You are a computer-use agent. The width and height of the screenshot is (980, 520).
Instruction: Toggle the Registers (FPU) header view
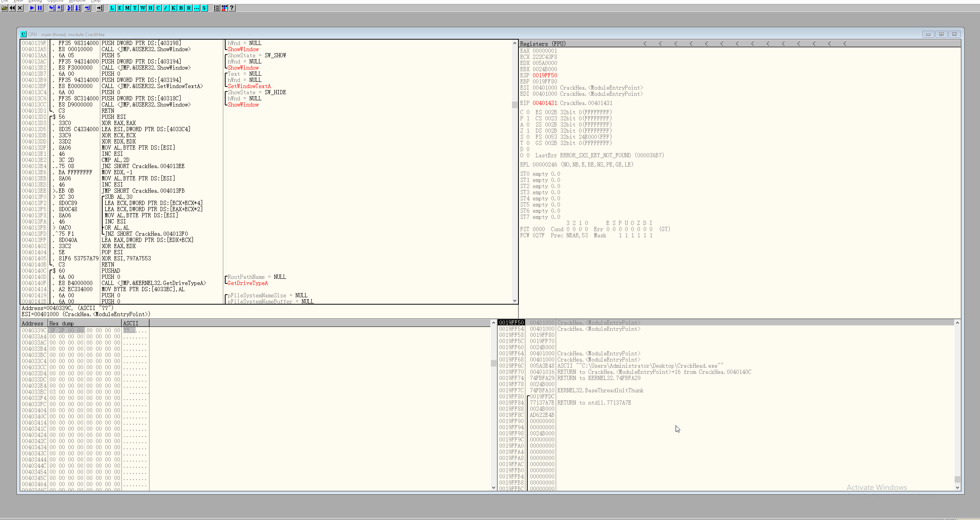542,43
